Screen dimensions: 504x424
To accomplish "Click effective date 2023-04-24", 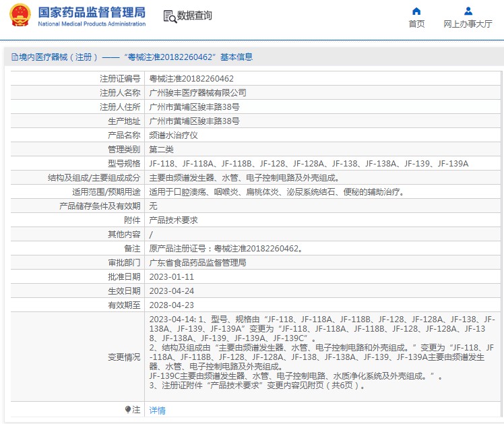I will pos(171,291).
